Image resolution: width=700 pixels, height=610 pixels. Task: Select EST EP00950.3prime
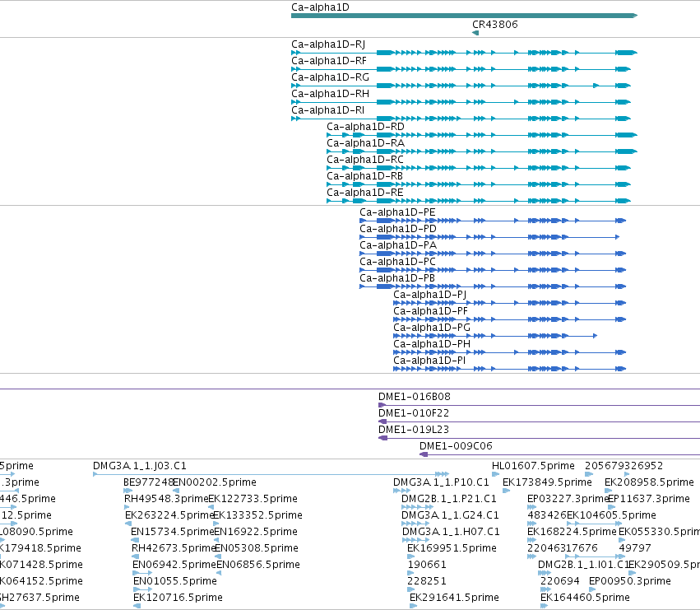click(x=591, y=589)
